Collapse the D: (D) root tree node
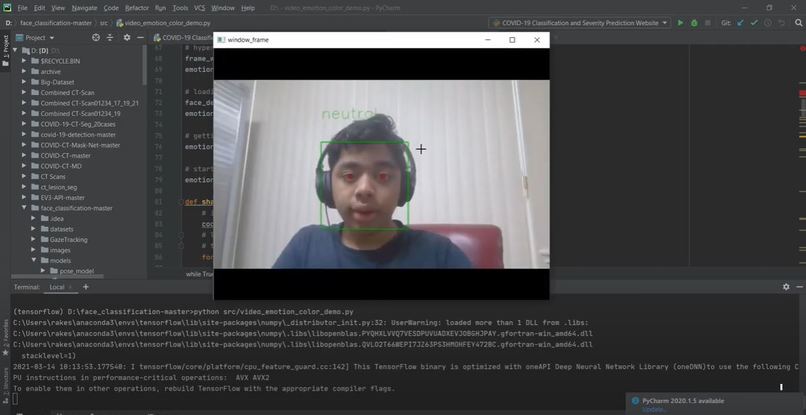 15,50
